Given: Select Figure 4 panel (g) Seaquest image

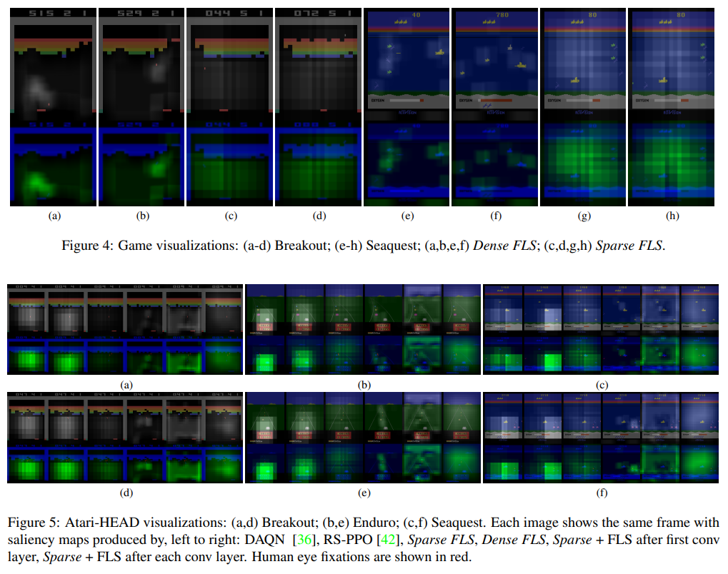Looking at the screenshot, I should point(583,107).
